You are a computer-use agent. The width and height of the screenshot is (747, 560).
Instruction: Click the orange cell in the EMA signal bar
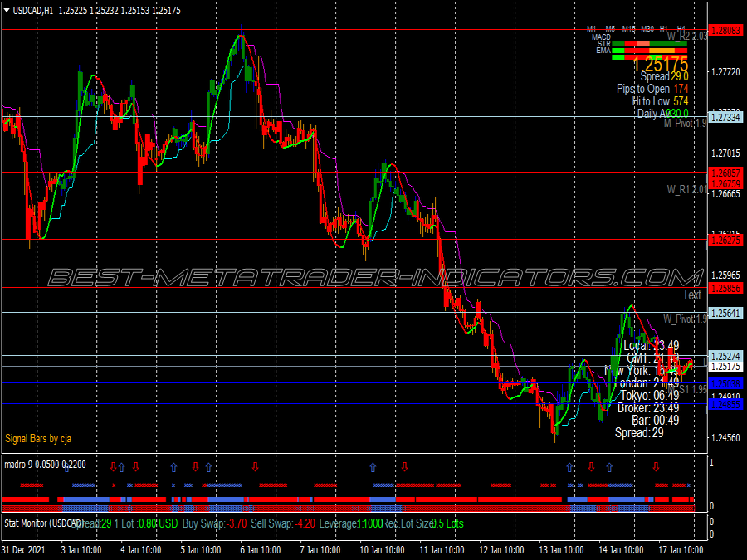[662, 51]
